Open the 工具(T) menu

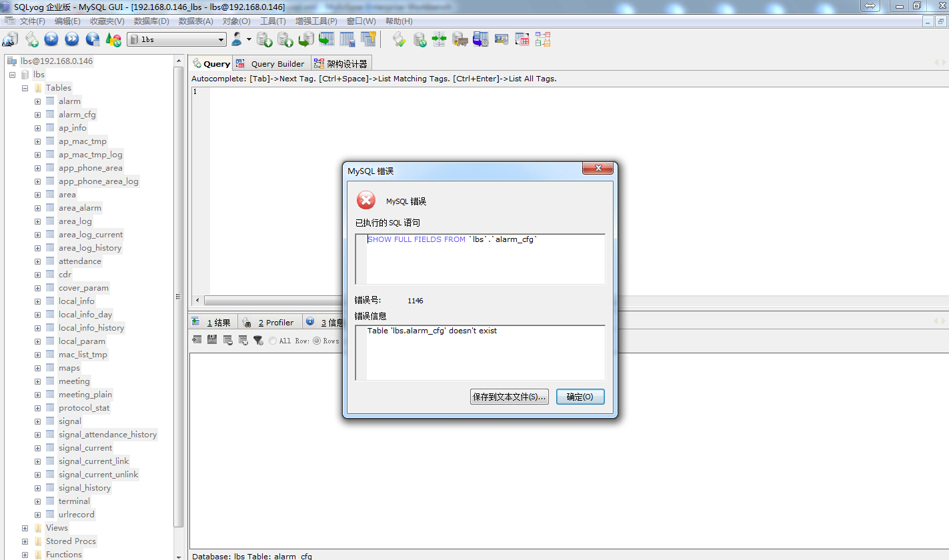(x=273, y=21)
